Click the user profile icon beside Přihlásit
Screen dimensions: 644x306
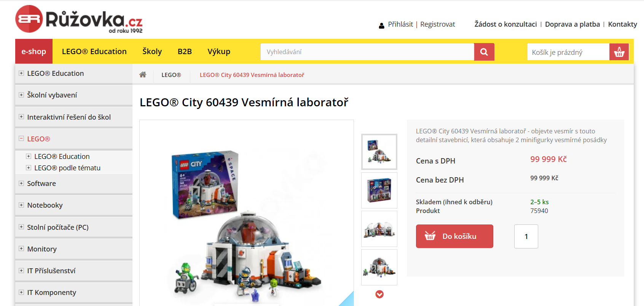(381, 26)
